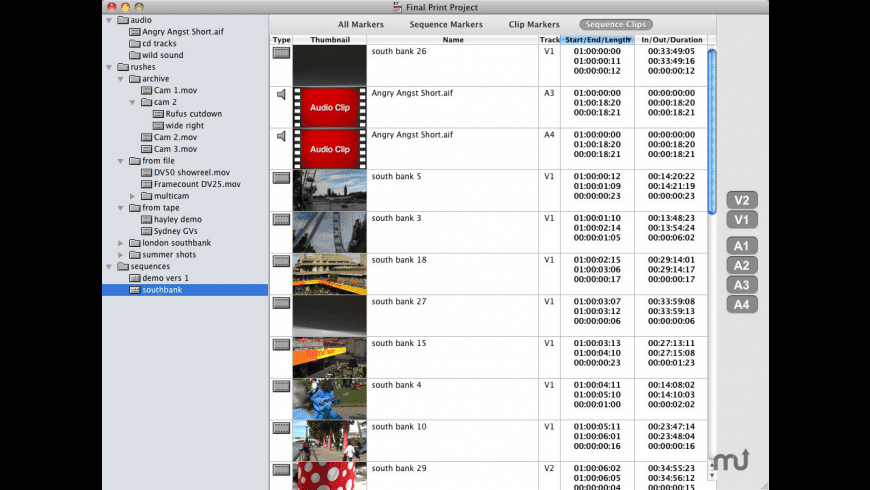
Task: Select the Sequence Clips tab
Action: click(x=616, y=24)
